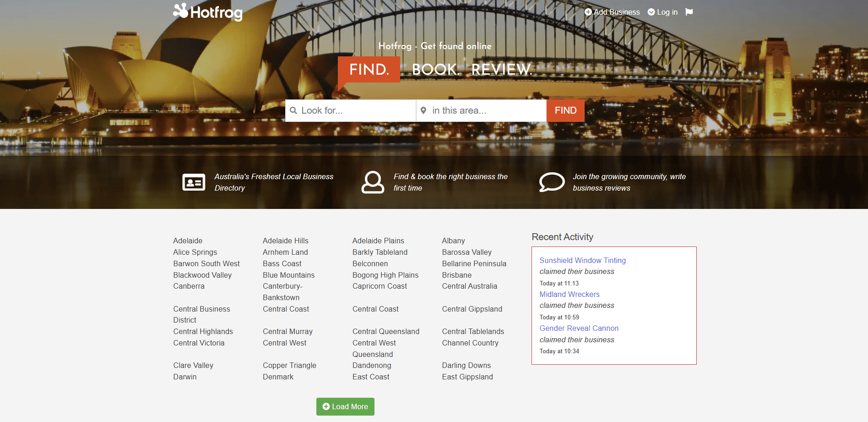Viewport: 868px width, 422px height.
Task: Click the business directory card icon
Action: (x=194, y=182)
